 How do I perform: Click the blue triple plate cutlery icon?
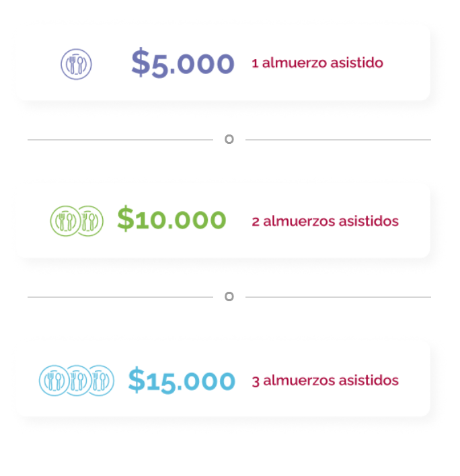tap(76, 381)
